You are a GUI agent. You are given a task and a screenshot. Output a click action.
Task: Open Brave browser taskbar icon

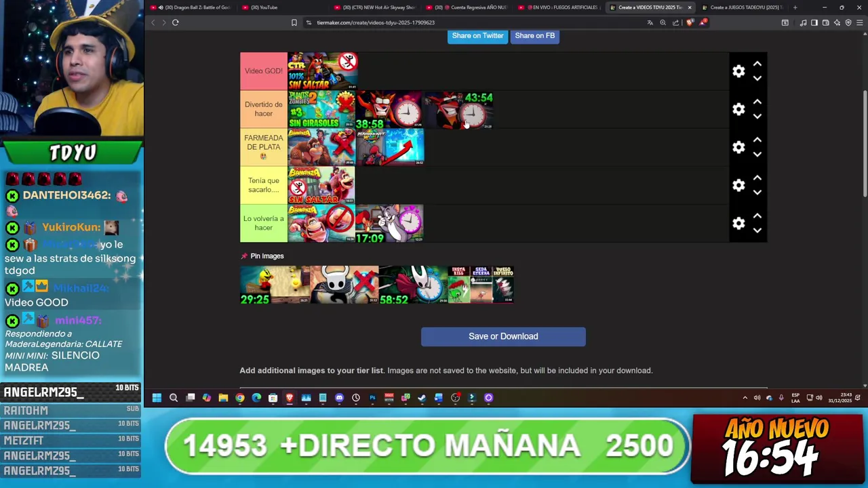290,398
